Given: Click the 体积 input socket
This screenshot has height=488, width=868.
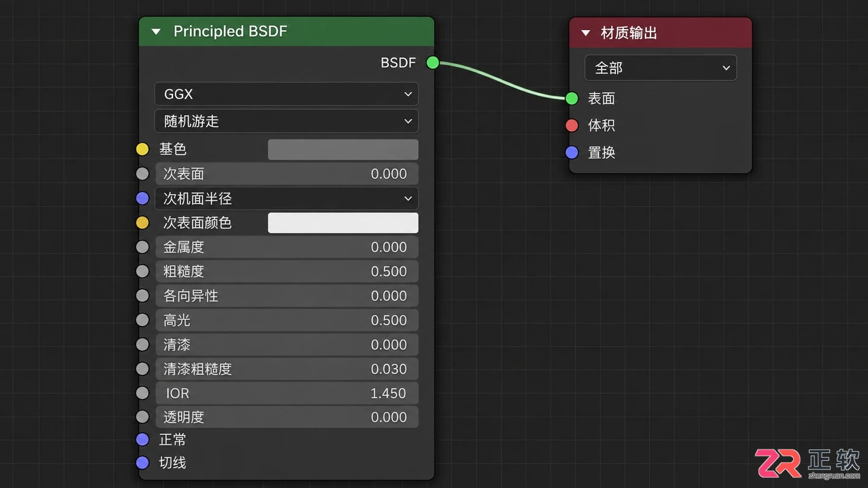Looking at the screenshot, I should [x=572, y=125].
